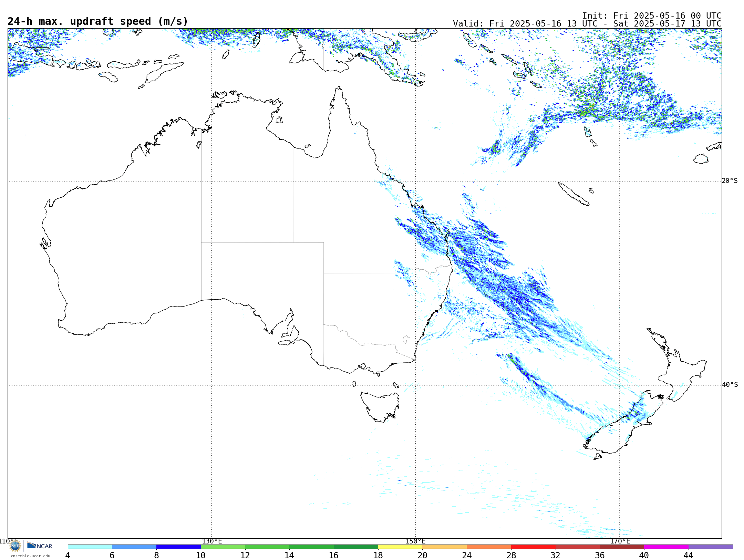Select the muted red 32–36 colorbar swatch
The height and width of the screenshot is (560, 744).
578,547
